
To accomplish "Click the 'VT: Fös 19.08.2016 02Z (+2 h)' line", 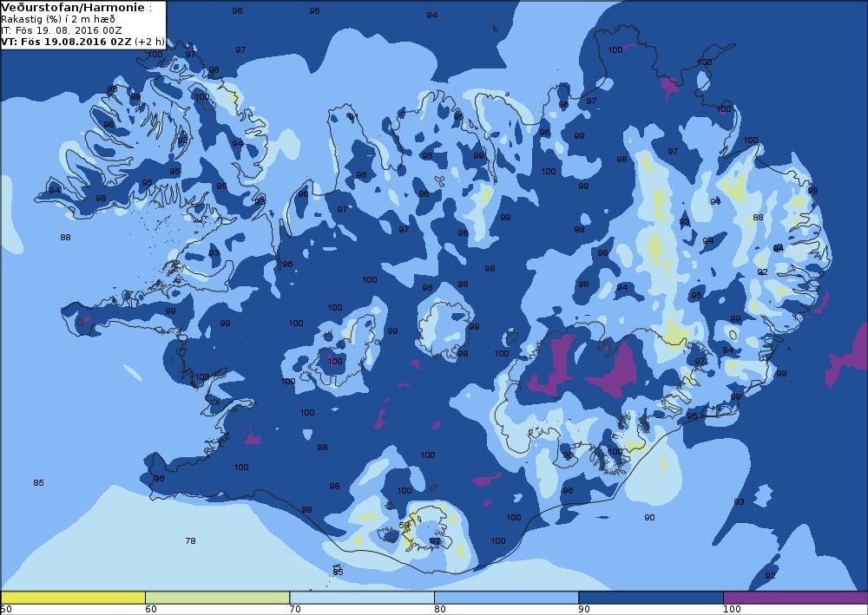I will coord(82,42).
